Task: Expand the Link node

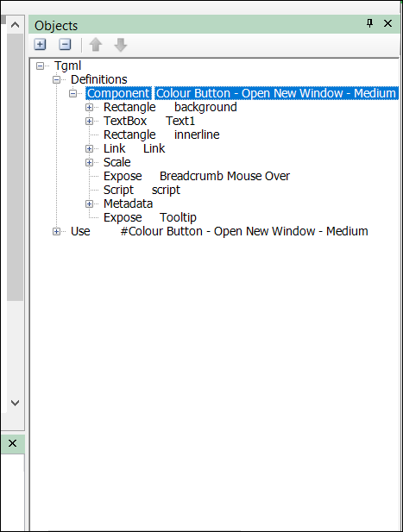Action: (x=89, y=148)
